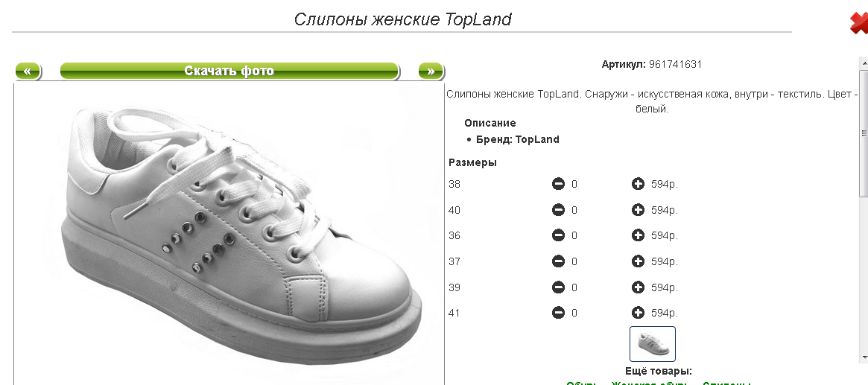Image resolution: width=868 pixels, height=385 pixels.
Task: Go to previous photo with « button
Action: tap(28, 71)
